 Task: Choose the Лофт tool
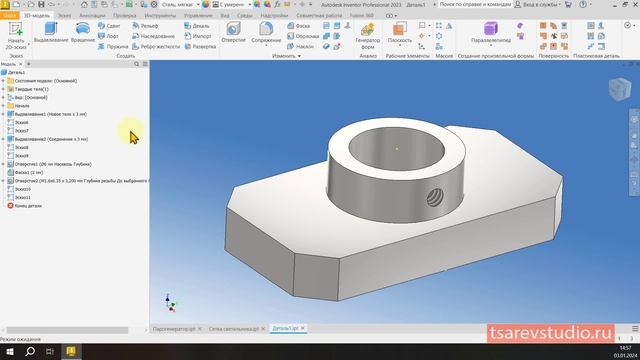click(x=108, y=36)
